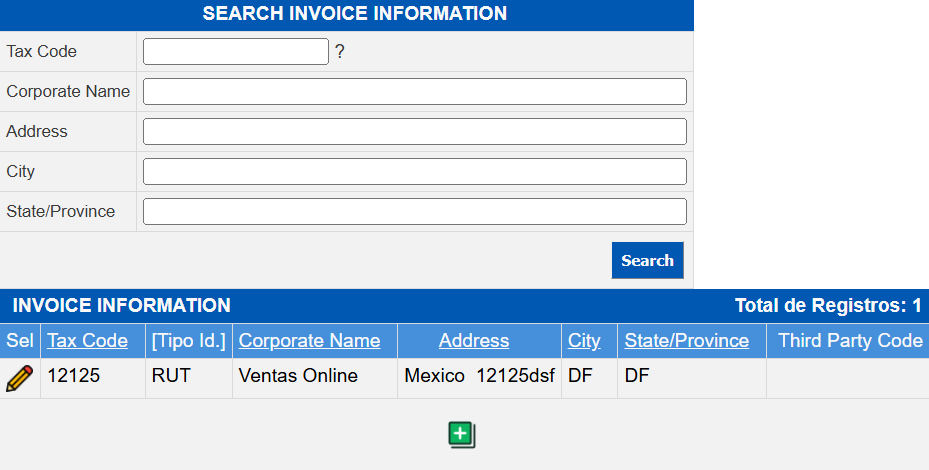This screenshot has width=929, height=470.
Task: Click the Third Party Code column header
Action: click(x=850, y=341)
